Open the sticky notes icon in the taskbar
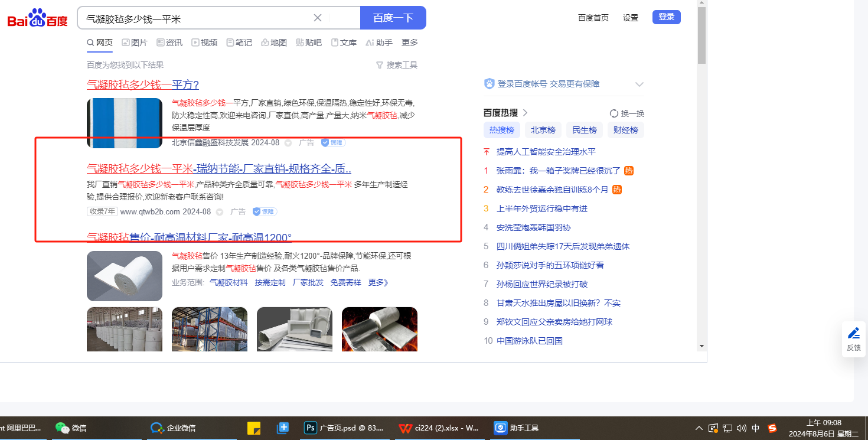 (254, 428)
